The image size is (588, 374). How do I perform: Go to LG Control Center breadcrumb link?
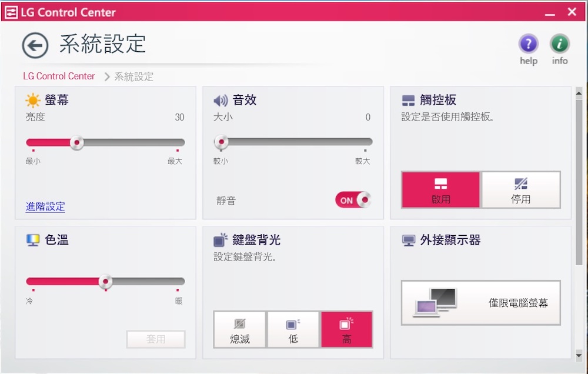point(59,76)
